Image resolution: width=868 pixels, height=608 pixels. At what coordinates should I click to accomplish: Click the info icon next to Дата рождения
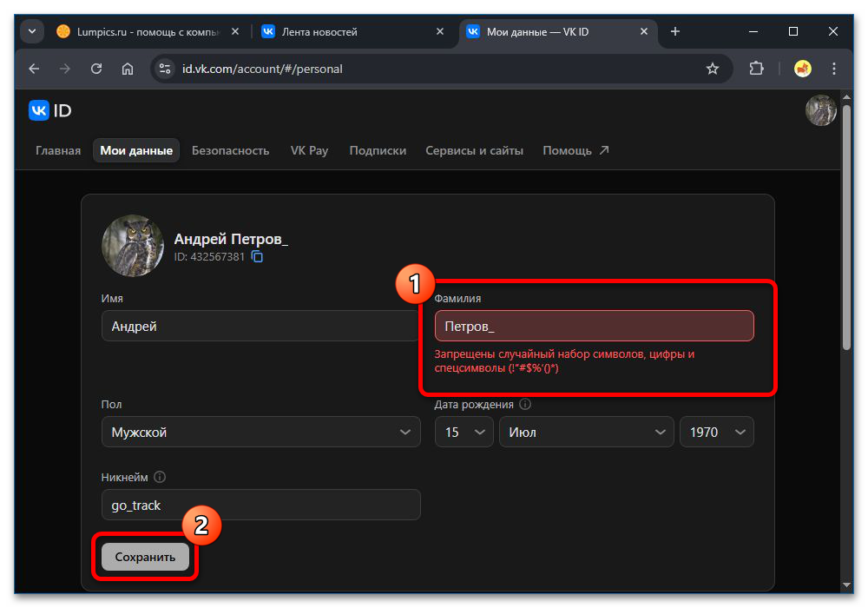(x=525, y=404)
